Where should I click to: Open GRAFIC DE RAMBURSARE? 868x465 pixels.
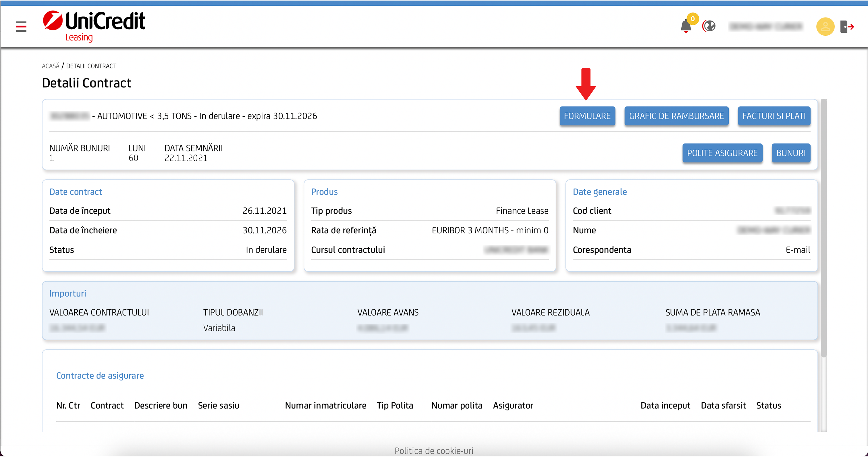676,116
